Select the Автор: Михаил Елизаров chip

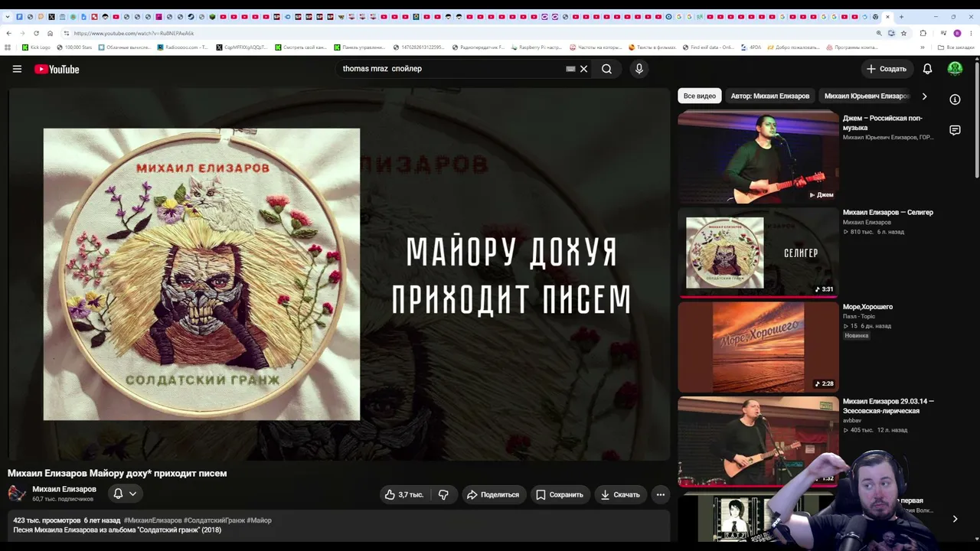coord(770,96)
